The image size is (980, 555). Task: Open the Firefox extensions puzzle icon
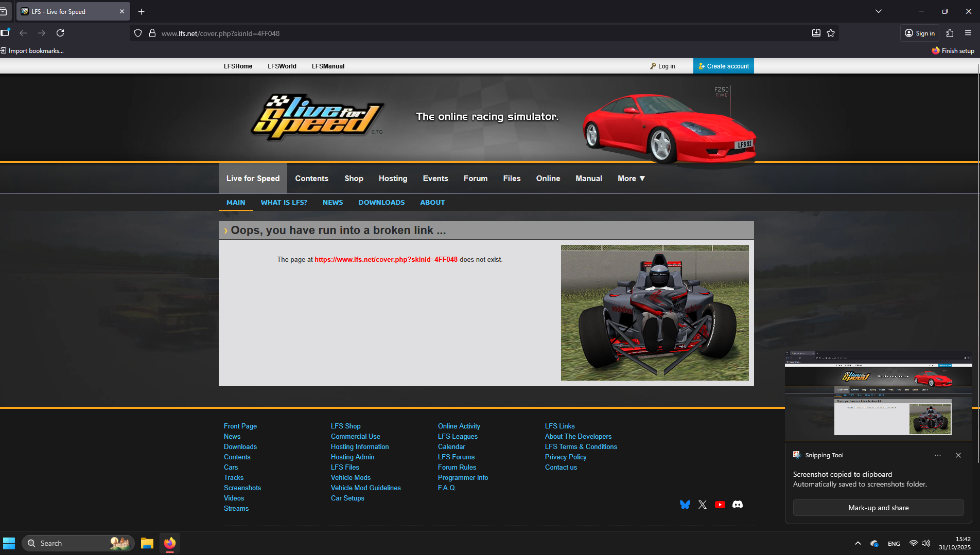(x=950, y=33)
